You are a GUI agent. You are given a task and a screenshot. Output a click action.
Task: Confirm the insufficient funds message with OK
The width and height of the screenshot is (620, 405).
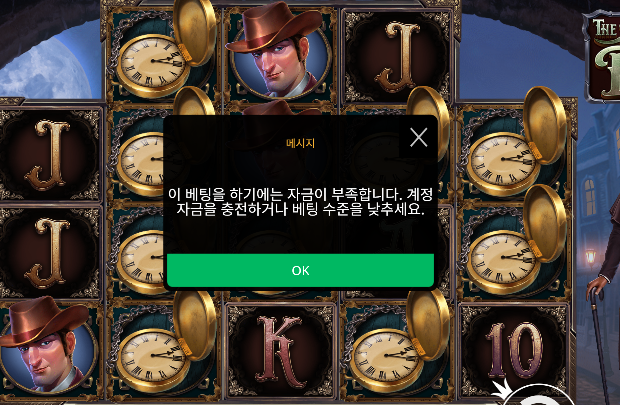[x=301, y=270]
